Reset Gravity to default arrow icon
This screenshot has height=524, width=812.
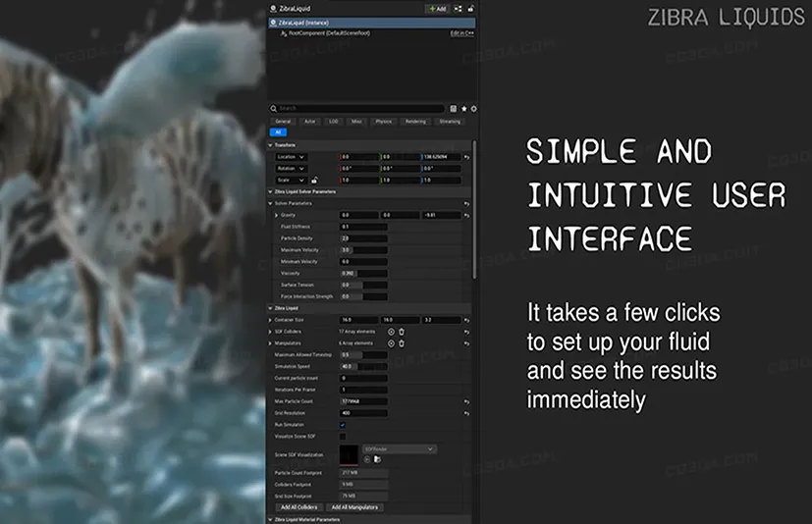click(466, 216)
